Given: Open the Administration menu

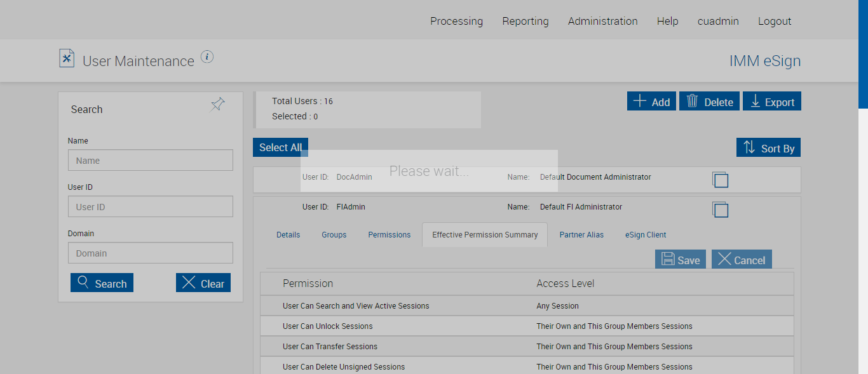Looking at the screenshot, I should coord(602,21).
